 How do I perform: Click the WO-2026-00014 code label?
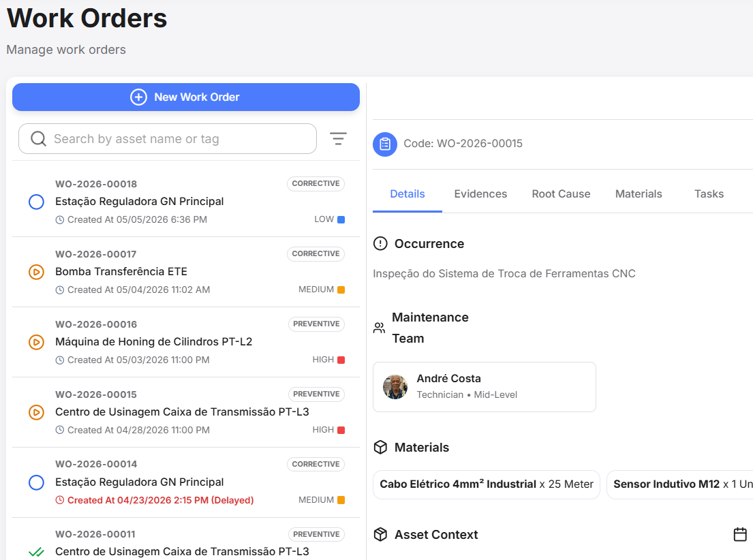[96, 464]
